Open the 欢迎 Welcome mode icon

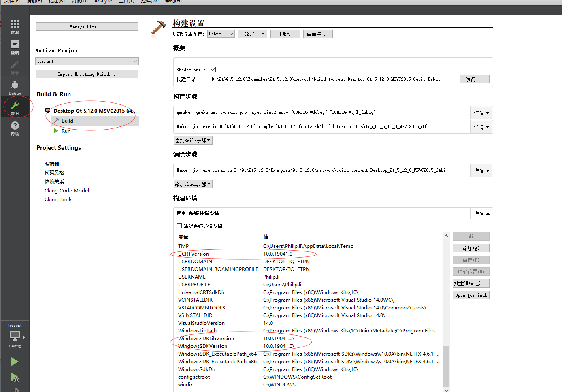tap(15, 26)
